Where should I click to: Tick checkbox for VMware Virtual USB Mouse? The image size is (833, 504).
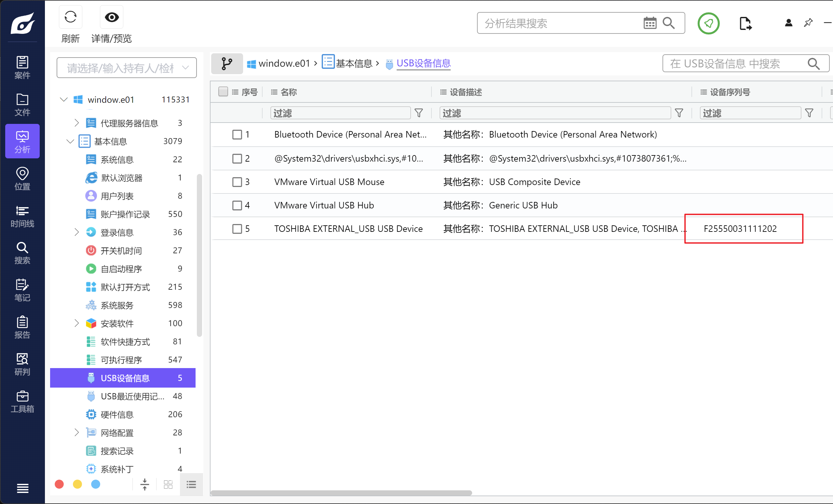[237, 182]
